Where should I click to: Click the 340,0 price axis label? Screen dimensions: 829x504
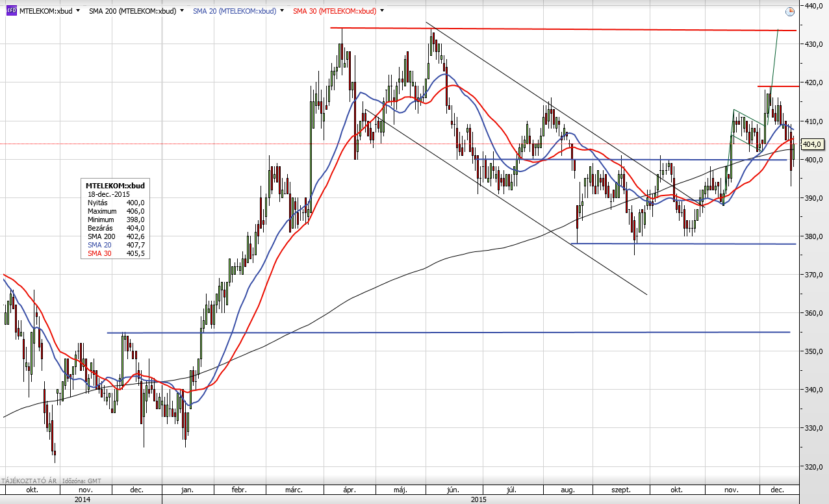point(814,390)
